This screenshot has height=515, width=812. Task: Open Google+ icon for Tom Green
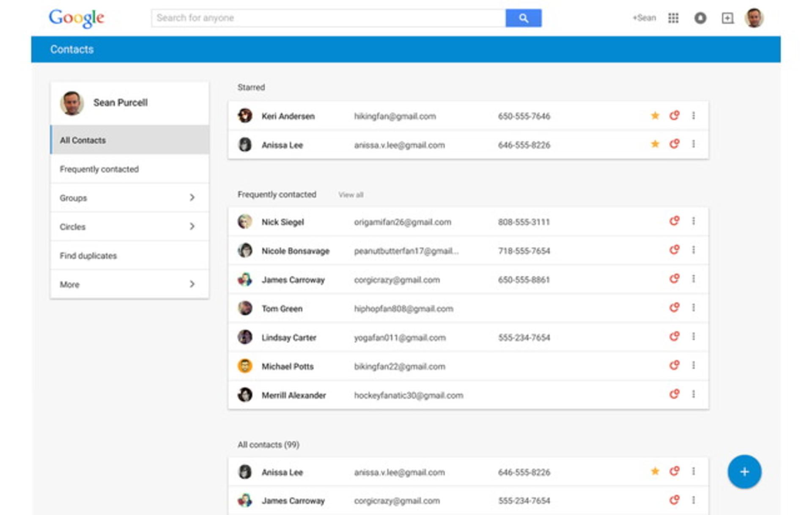(675, 307)
